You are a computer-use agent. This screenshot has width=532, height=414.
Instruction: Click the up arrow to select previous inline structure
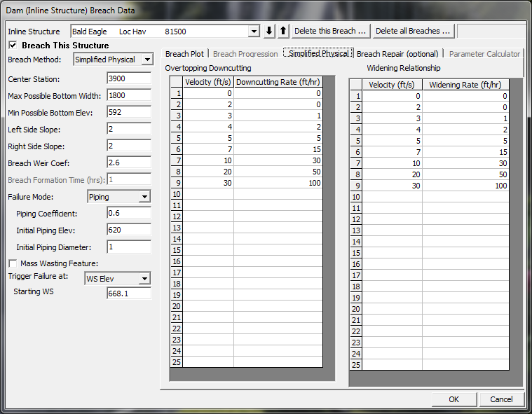[283, 32]
